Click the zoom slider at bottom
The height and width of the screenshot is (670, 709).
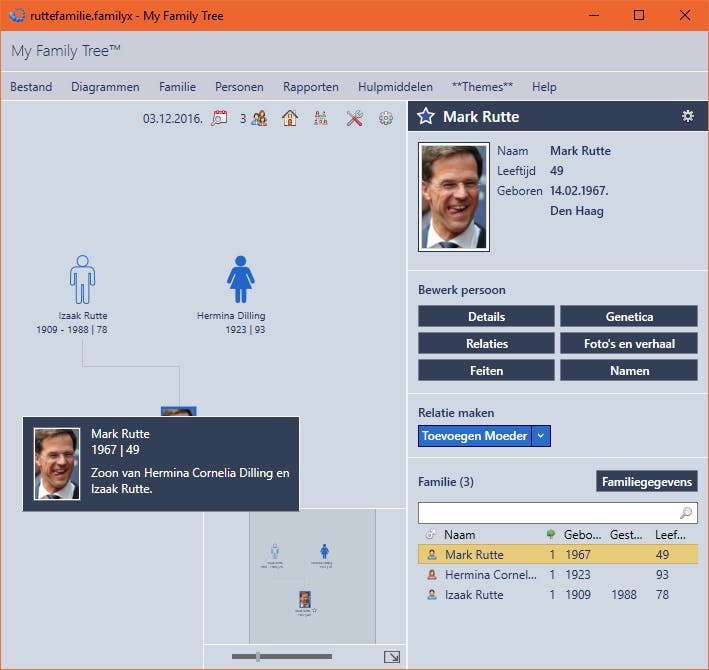point(282,656)
